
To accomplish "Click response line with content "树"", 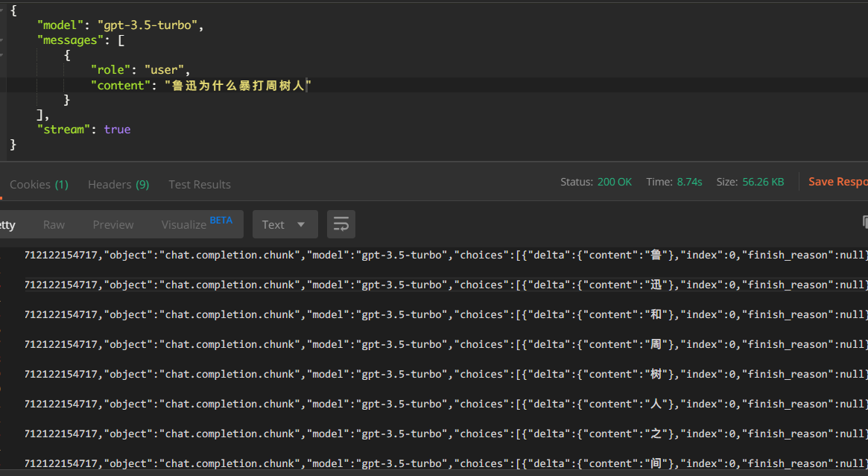I will point(446,374).
